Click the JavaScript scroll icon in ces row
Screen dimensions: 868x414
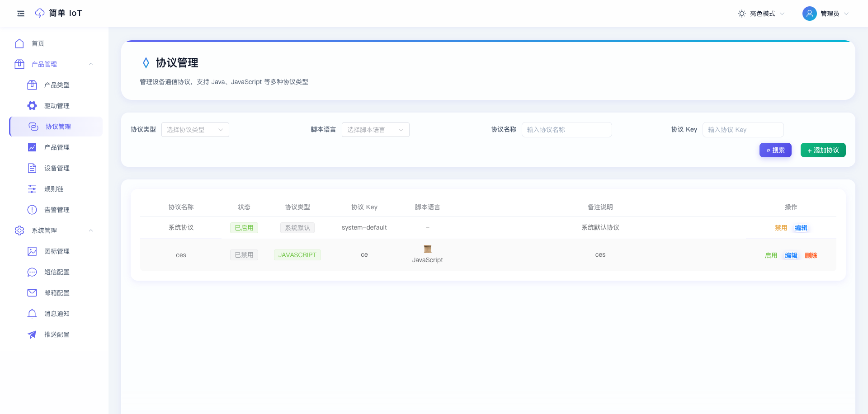[428, 249]
